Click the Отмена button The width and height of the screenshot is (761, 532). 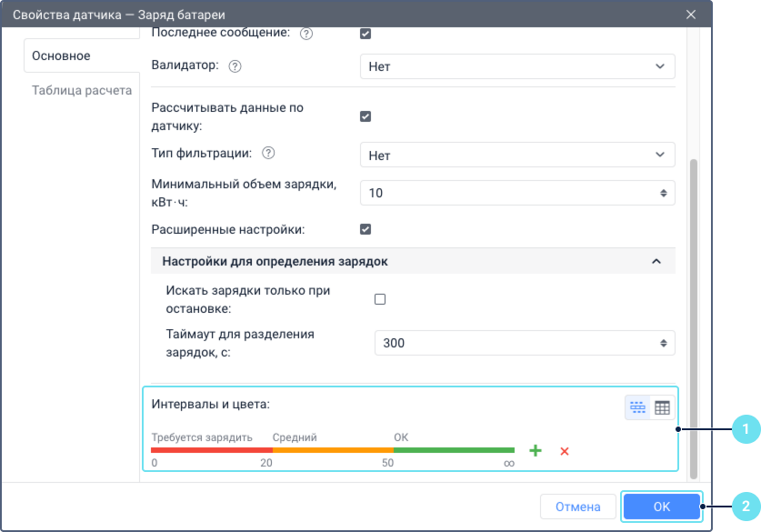[x=578, y=507]
